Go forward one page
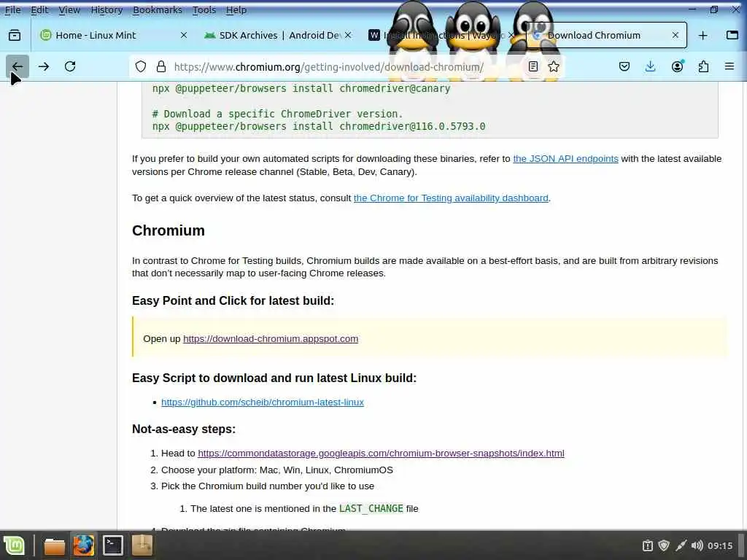Screen dimensions: 747x560 point(44,66)
